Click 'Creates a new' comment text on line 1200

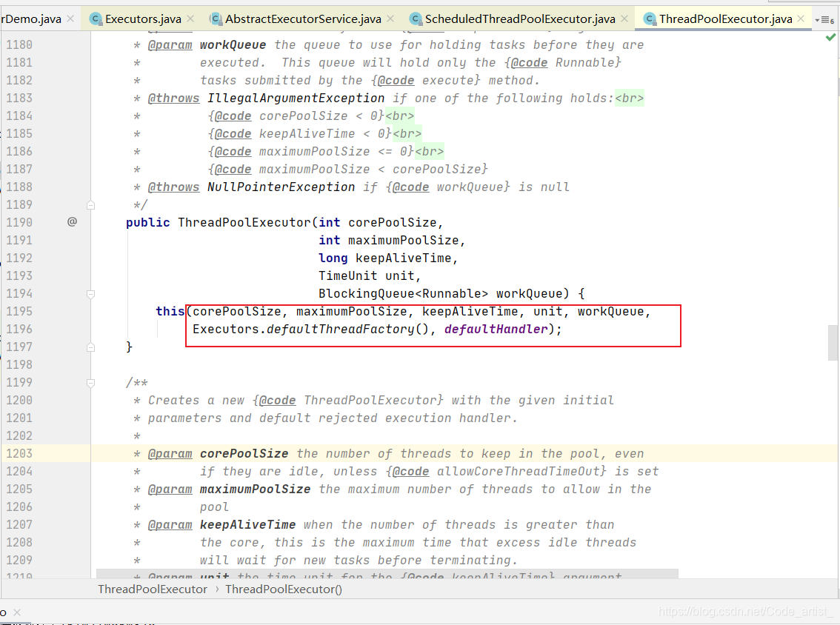click(196, 400)
